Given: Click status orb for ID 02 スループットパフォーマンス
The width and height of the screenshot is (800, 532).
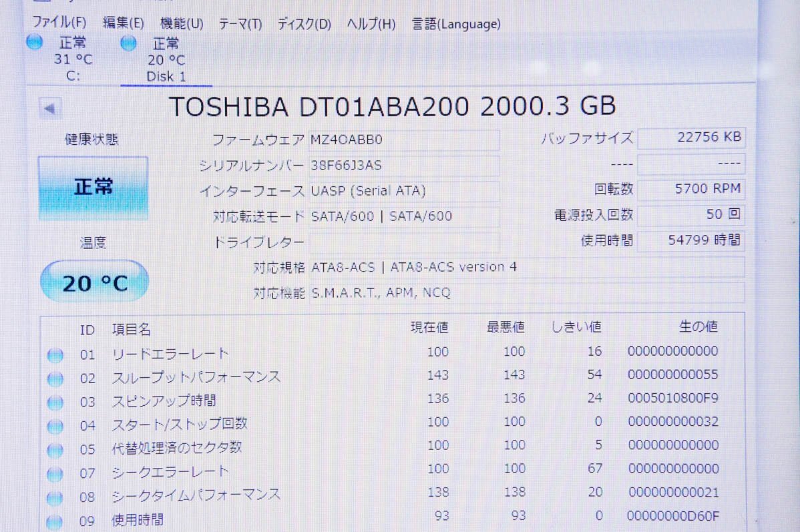Looking at the screenshot, I should (55, 378).
